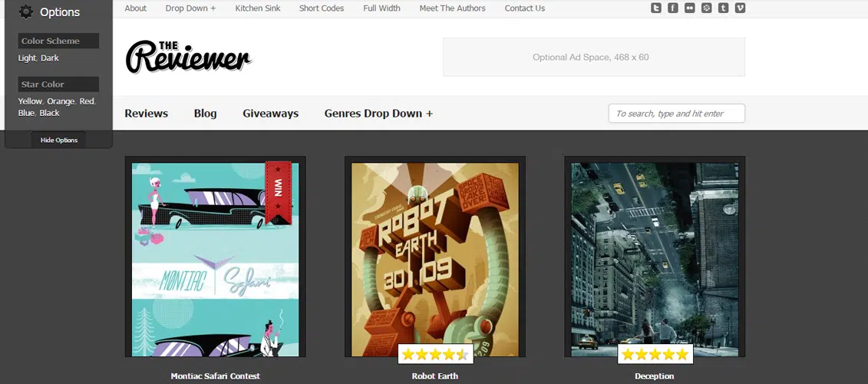Click the Dribbble basketball icon
This screenshot has width=868, height=384.
tap(707, 8)
